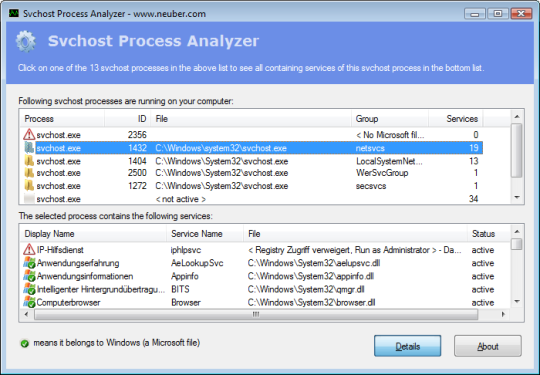Sort process list by Services column
The height and width of the screenshot is (375, 540).
[x=456, y=119]
